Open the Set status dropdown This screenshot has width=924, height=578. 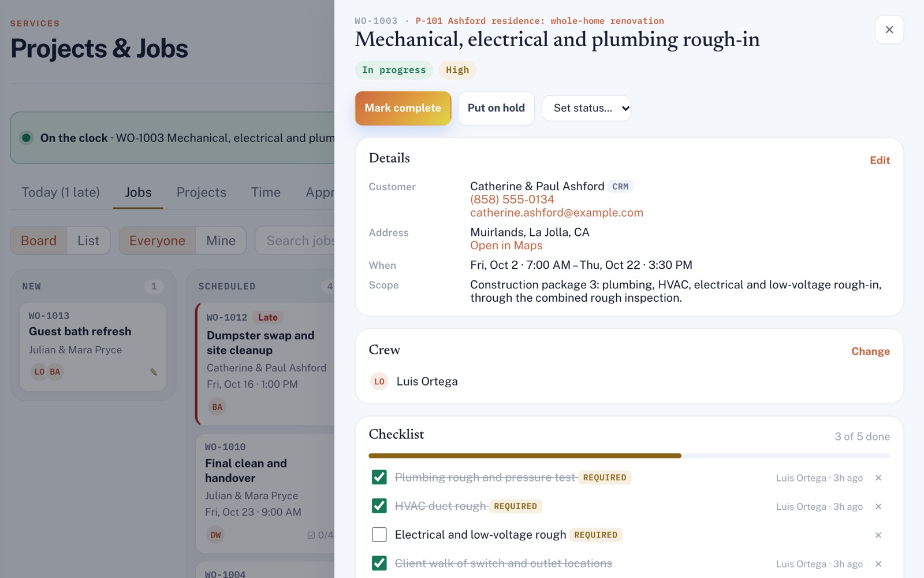click(586, 108)
